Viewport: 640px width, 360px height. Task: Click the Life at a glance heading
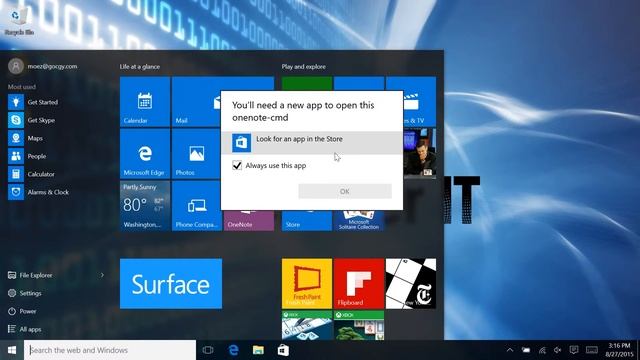point(140,67)
